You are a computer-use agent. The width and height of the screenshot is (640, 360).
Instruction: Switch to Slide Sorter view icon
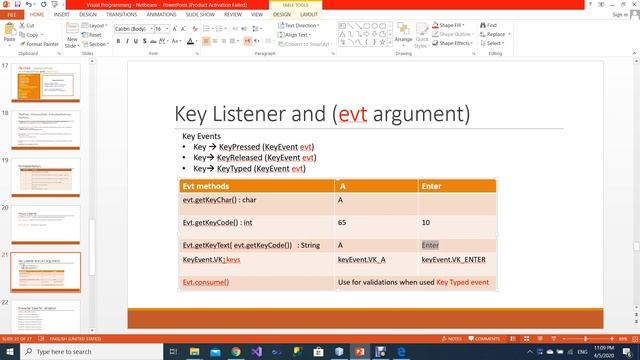click(527, 339)
